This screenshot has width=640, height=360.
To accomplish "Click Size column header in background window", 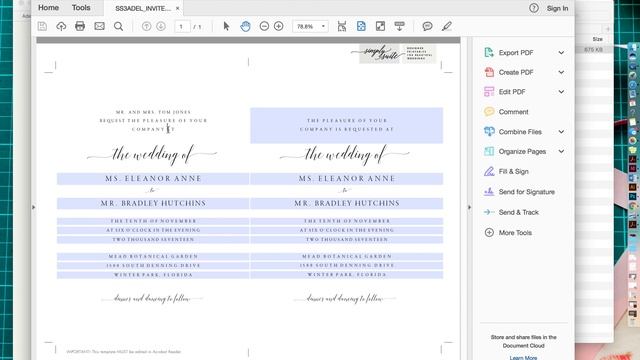I will pyautogui.click(x=598, y=39).
